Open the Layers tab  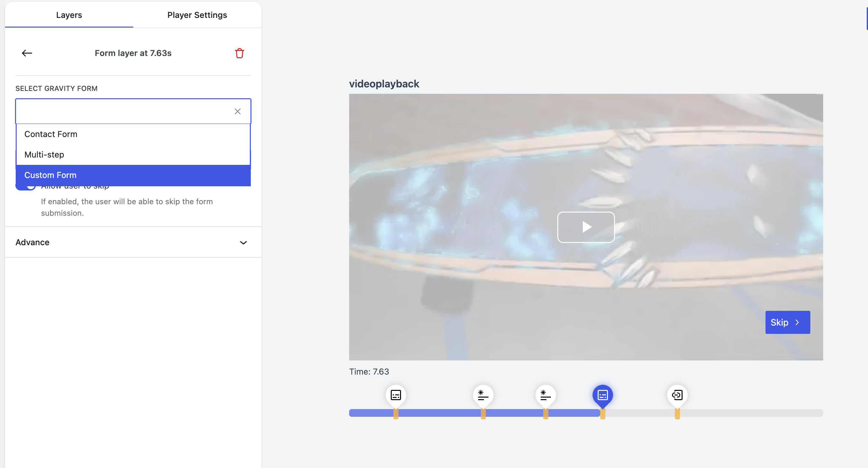click(69, 15)
